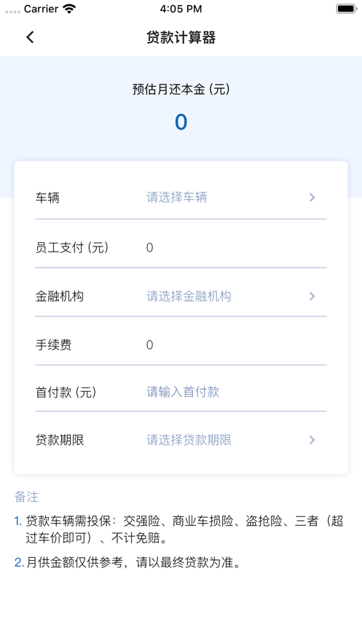Choose 请选择金融机构 option field

tap(189, 296)
